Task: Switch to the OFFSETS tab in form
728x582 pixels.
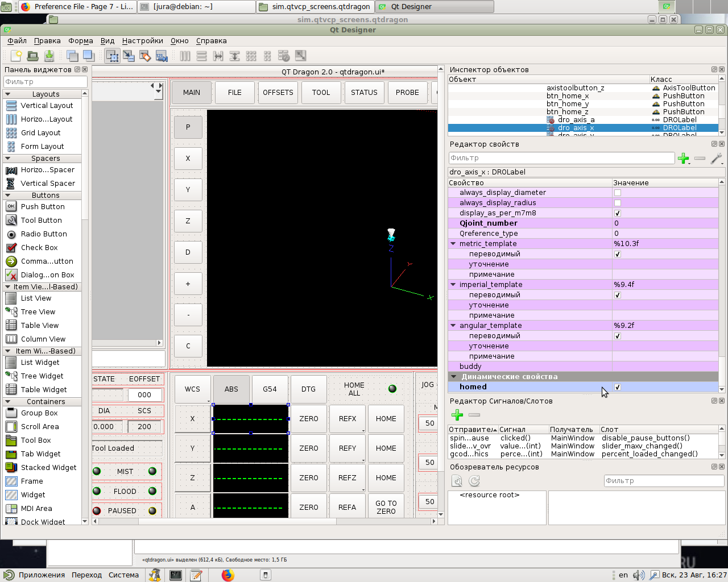Action: click(x=278, y=93)
